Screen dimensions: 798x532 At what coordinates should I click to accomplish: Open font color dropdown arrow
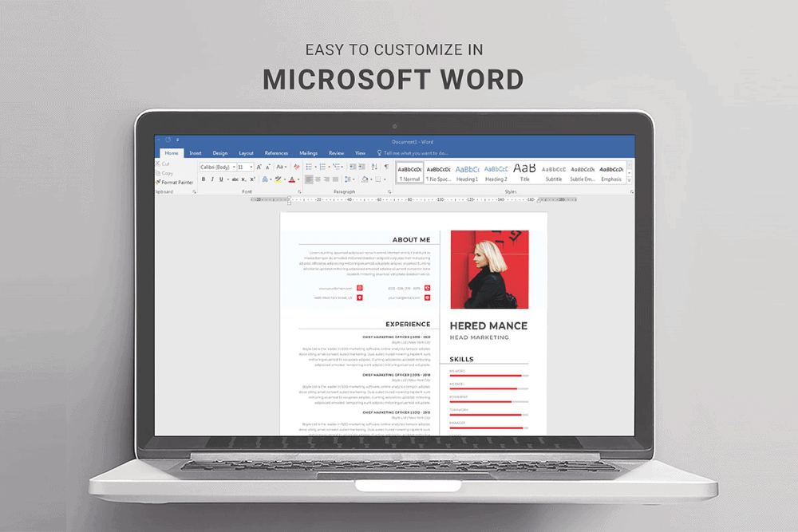coord(298,179)
